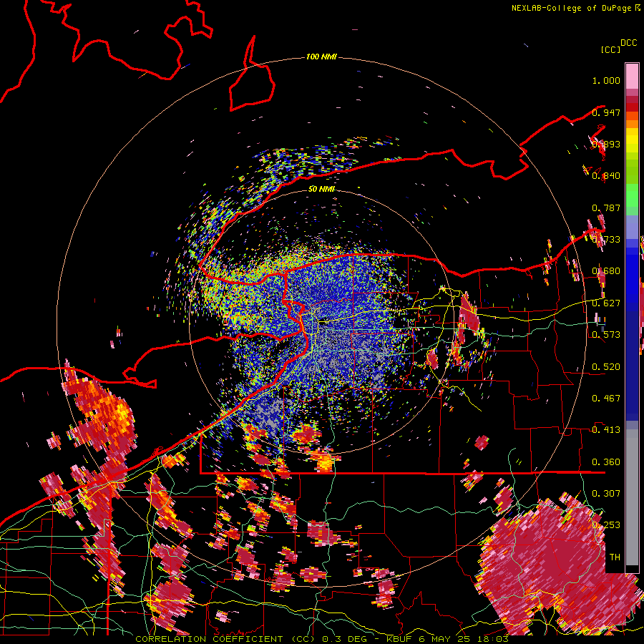Screen dimensions: 644x644
Task: Click the TH legend label
Action: (615, 557)
